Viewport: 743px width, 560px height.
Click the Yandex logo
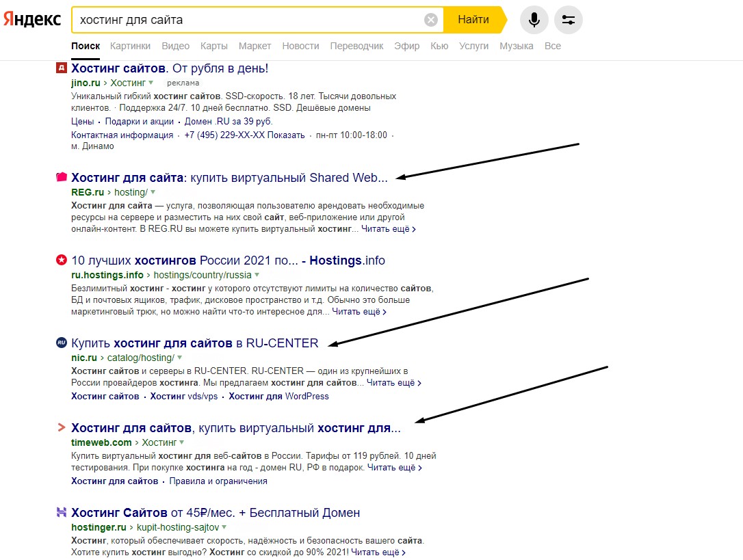(x=31, y=19)
